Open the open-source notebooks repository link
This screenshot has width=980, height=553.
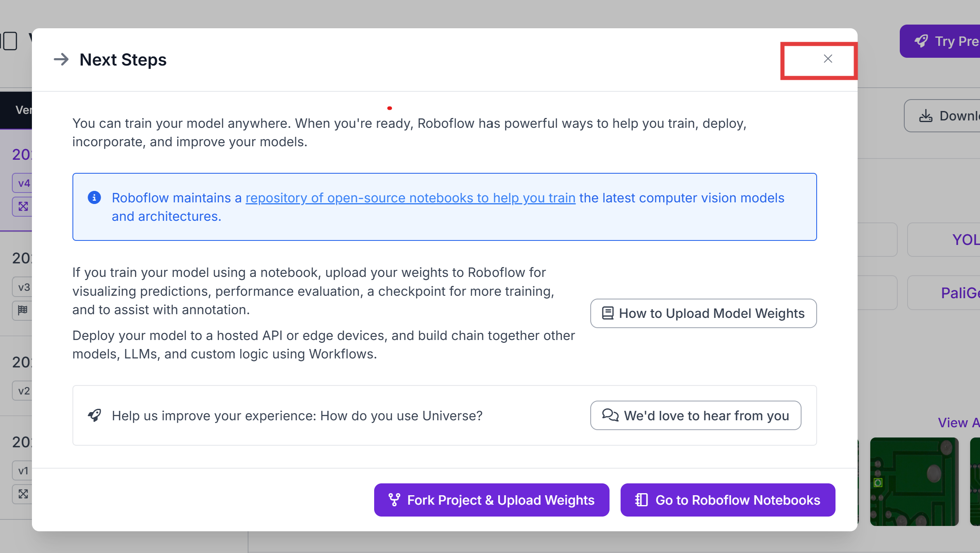click(410, 198)
